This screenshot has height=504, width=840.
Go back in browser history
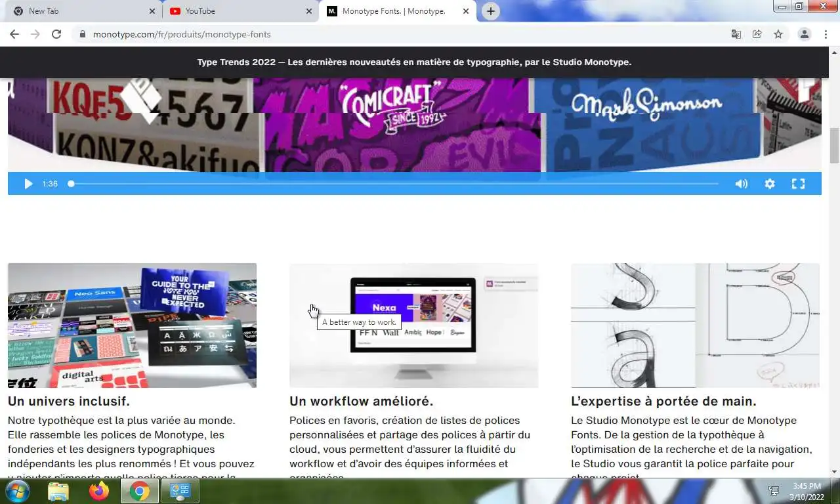14,34
